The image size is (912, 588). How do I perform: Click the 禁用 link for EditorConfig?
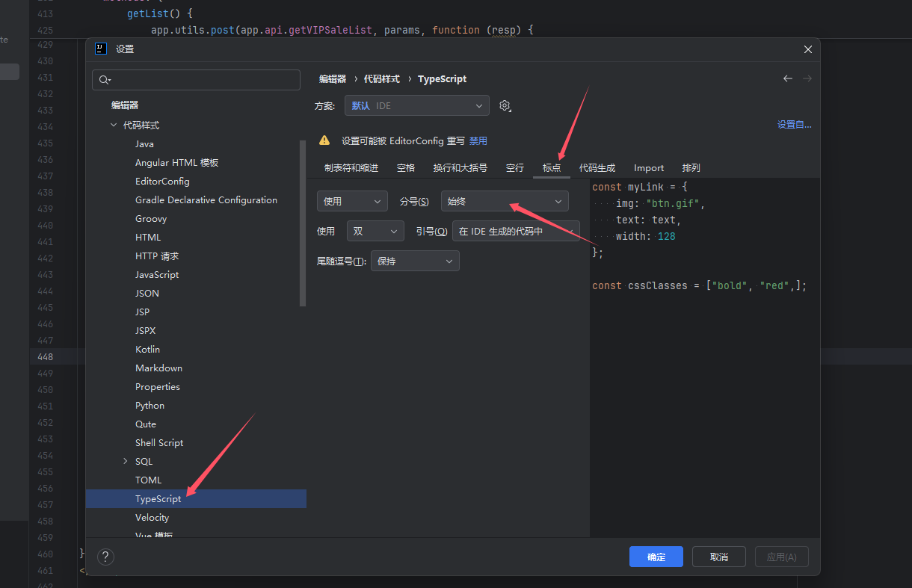click(478, 140)
